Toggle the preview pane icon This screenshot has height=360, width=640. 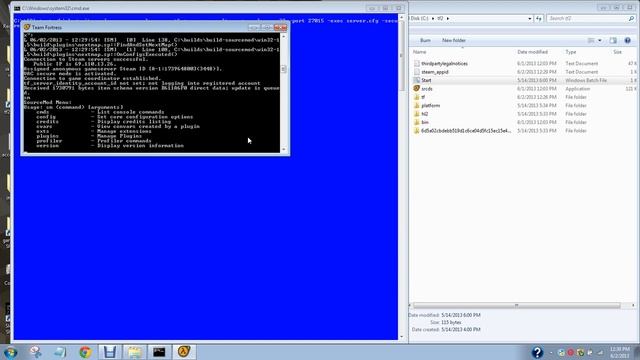point(613,40)
